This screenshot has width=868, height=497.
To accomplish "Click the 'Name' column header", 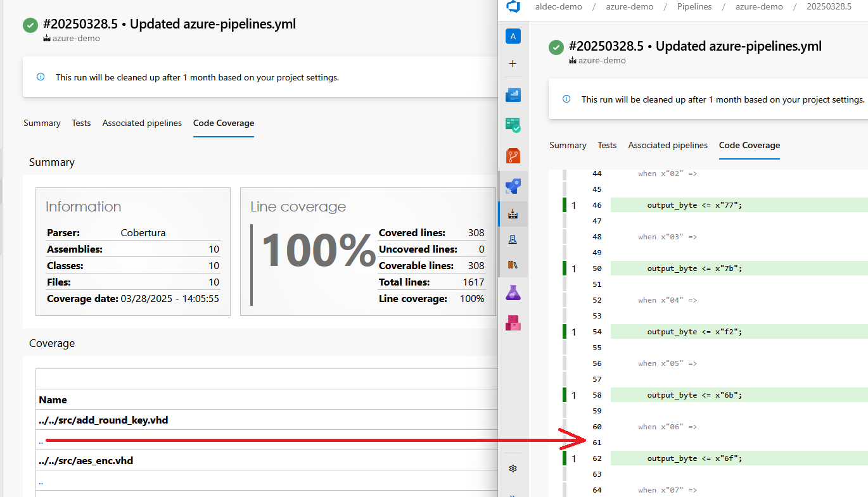I will tap(53, 400).
